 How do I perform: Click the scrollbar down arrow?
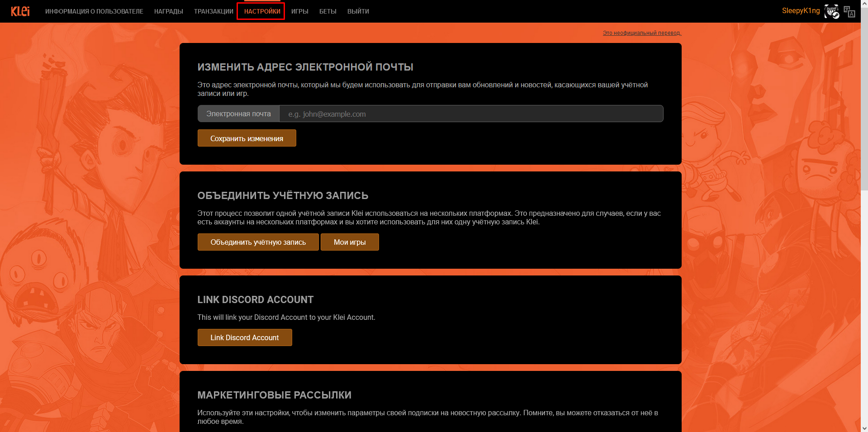[864, 428]
